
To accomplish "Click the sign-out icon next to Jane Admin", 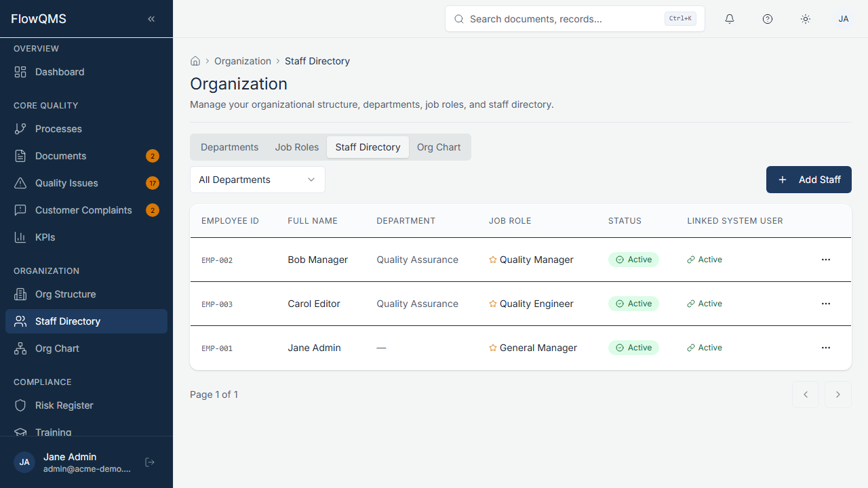I will coord(149,462).
